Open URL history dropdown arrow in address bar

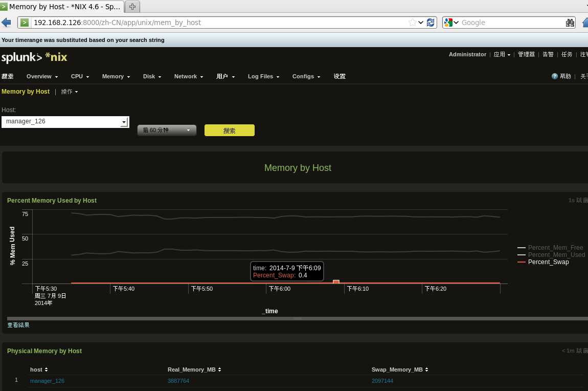click(421, 23)
